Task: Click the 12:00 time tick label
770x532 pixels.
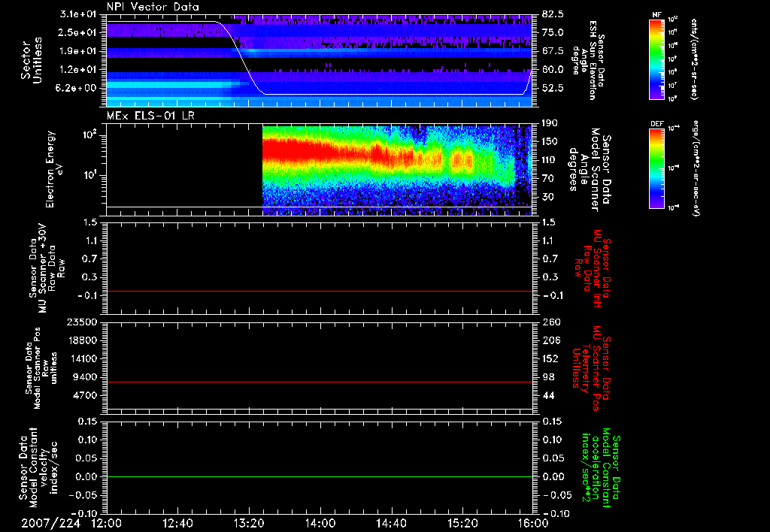Action: (x=107, y=524)
